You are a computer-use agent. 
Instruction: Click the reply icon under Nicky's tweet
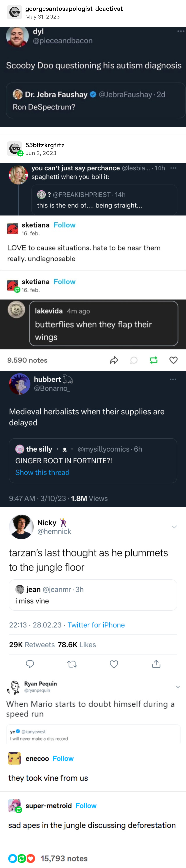pos(30,664)
